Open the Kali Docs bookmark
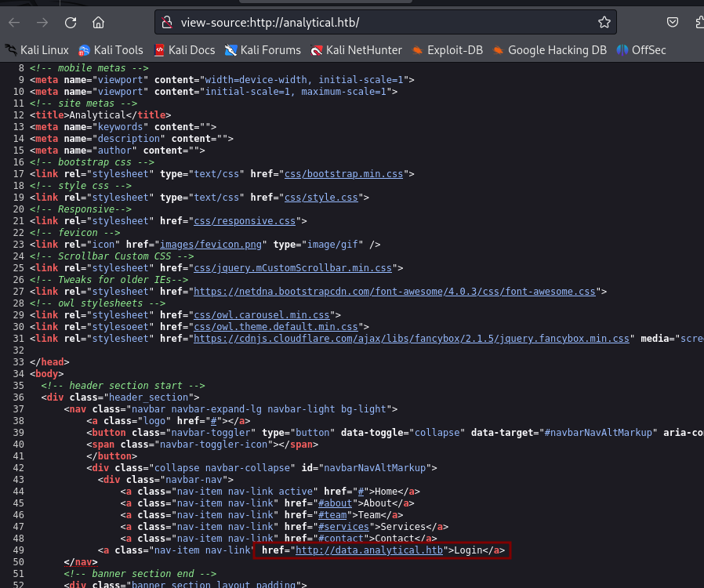The width and height of the screenshot is (704, 588). (184, 50)
